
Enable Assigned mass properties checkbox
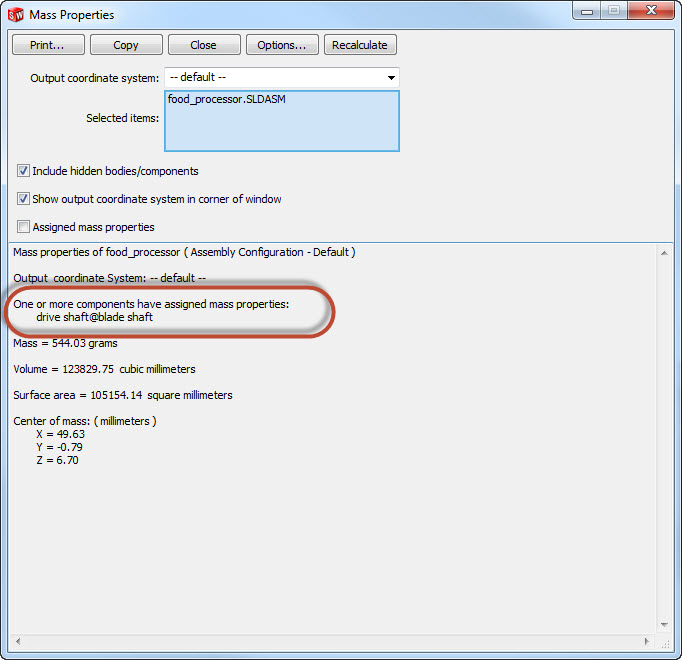24,227
